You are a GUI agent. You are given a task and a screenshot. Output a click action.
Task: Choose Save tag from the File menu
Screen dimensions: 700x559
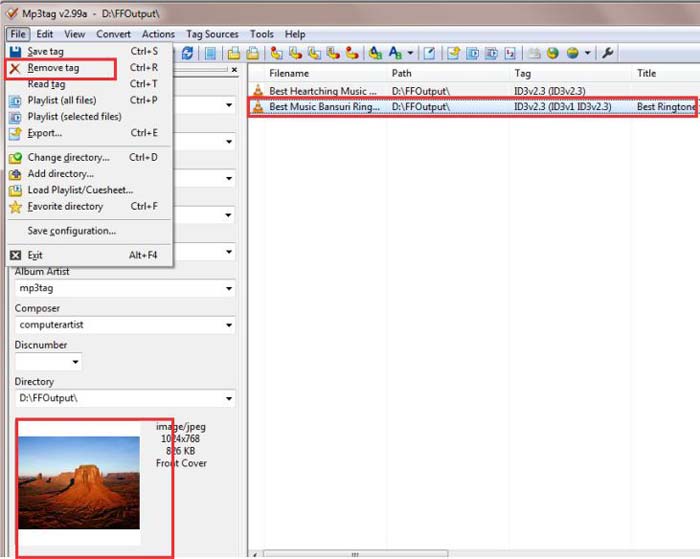click(89, 51)
